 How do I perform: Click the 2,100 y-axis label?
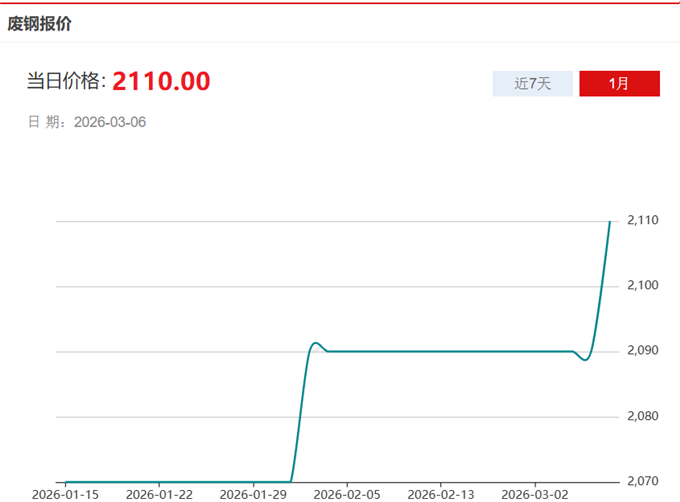tap(641, 286)
